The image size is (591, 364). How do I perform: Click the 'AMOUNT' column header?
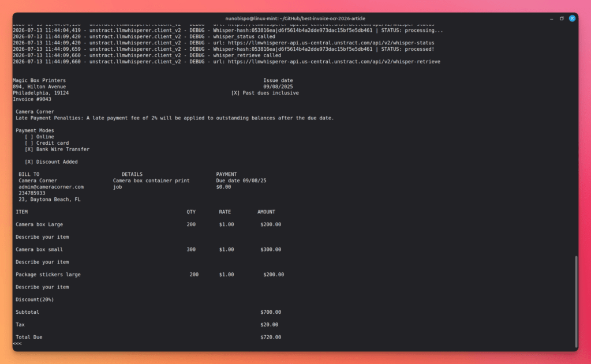tap(266, 212)
